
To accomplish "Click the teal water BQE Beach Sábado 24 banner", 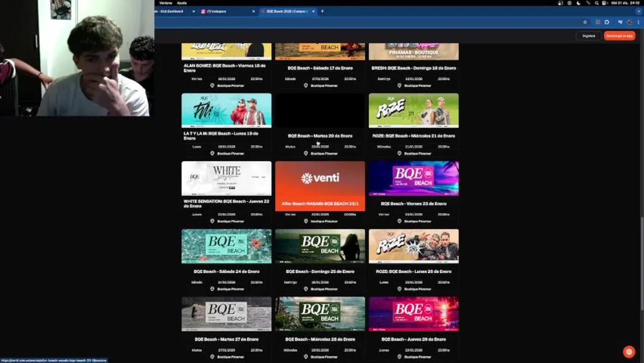I will pos(226,246).
